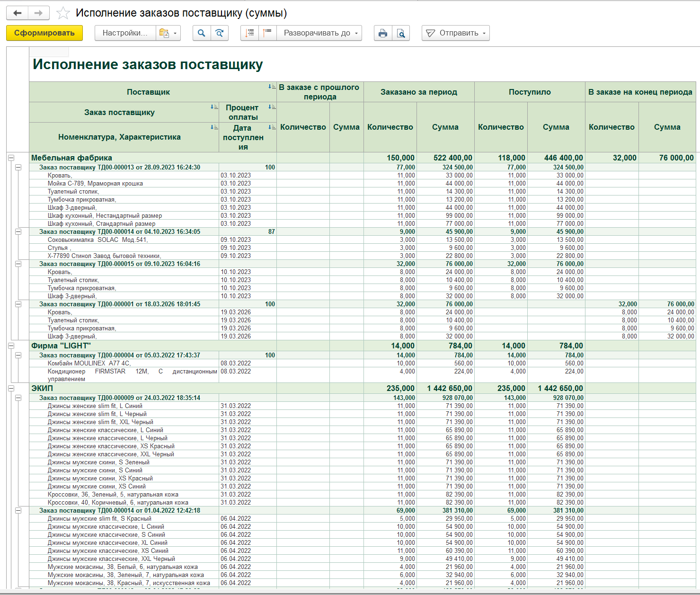Select Соковыжималка SOLAC Мод.541 item

pos(98,240)
